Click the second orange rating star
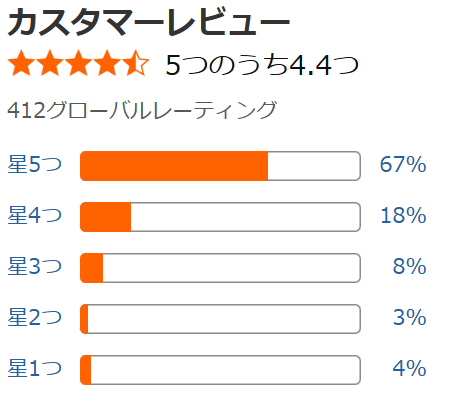This screenshot has width=449, height=401. click(50, 63)
